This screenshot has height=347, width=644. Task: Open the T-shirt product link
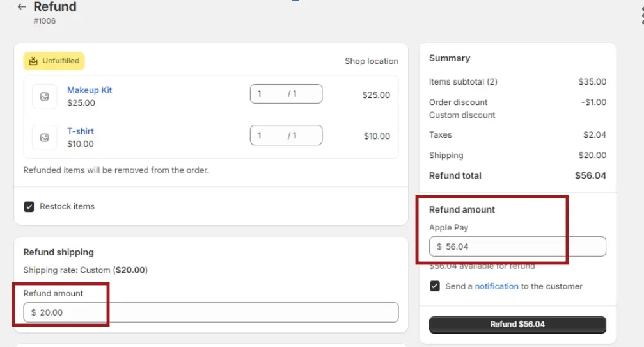tap(81, 131)
